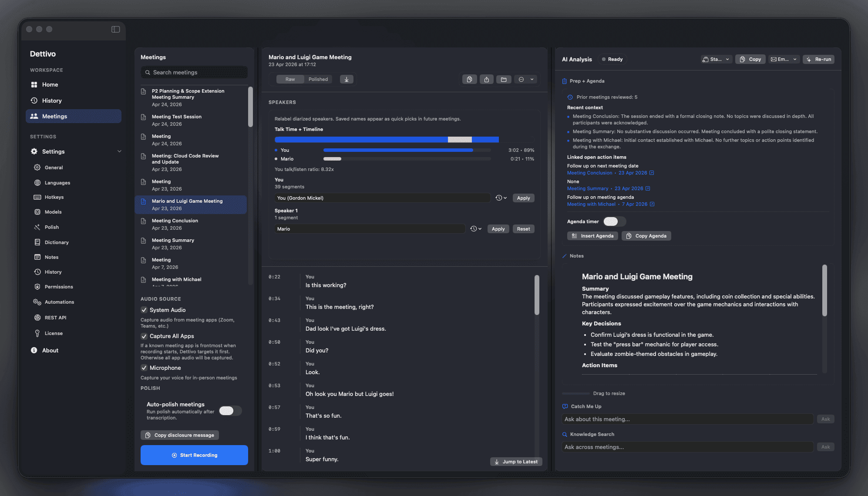
Task: Open REST API settings
Action: (55, 318)
